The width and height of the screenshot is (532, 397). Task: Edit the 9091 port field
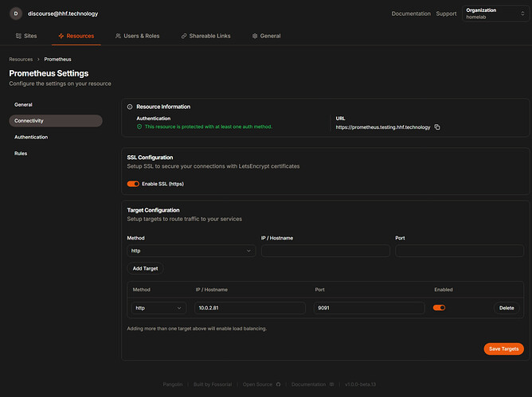coord(370,308)
